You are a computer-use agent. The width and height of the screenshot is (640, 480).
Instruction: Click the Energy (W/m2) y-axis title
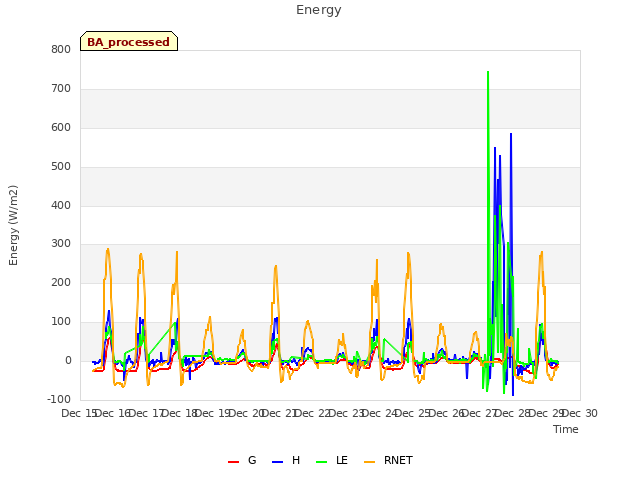(13, 225)
